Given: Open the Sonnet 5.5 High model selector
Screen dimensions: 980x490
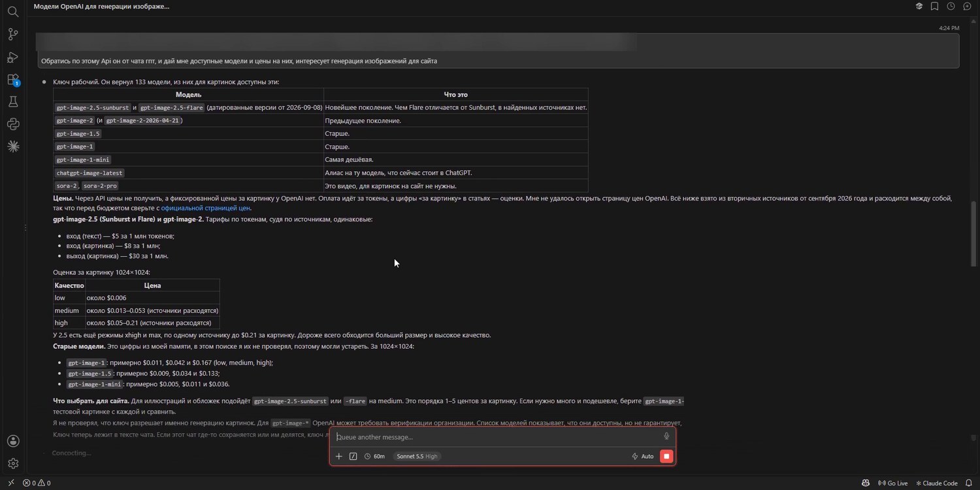Looking at the screenshot, I should pyautogui.click(x=417, y=456).
